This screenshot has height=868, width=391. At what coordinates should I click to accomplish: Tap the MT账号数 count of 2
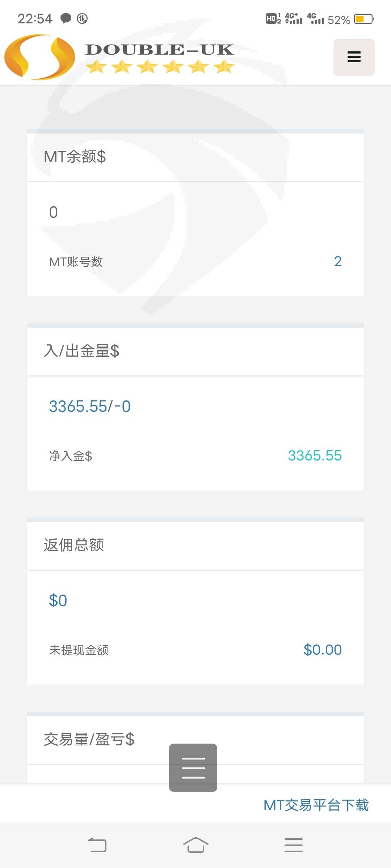tap(337, 261)
